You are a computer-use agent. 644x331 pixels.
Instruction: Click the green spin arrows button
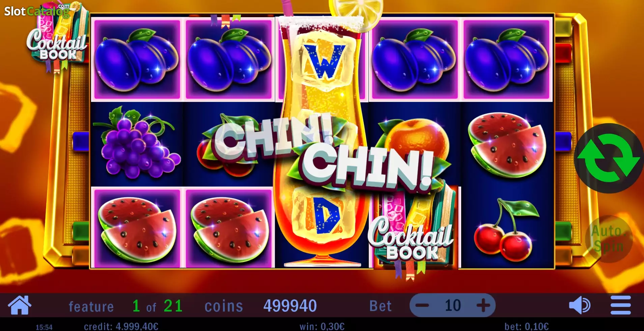609,158
